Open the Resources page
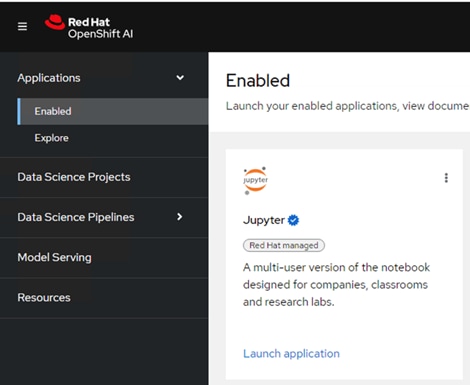The width and height of the screenshot is (470, 385). click(44, 297)
